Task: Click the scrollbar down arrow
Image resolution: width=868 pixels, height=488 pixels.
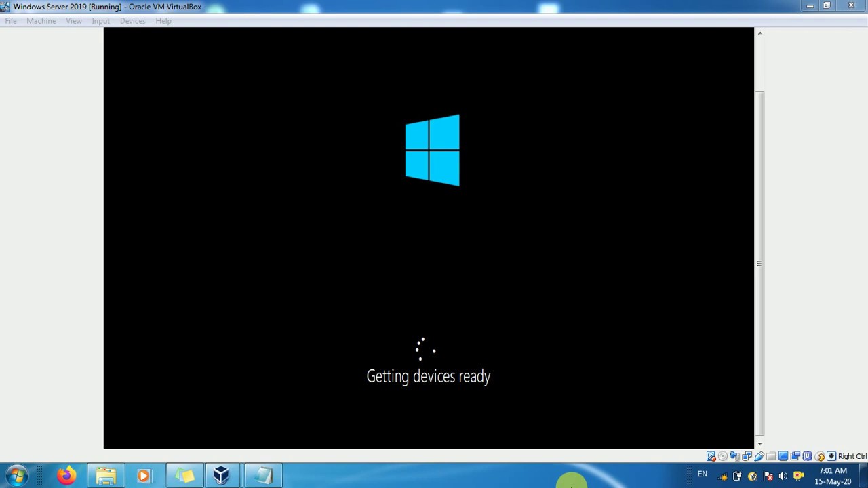Action: [759, 444]
